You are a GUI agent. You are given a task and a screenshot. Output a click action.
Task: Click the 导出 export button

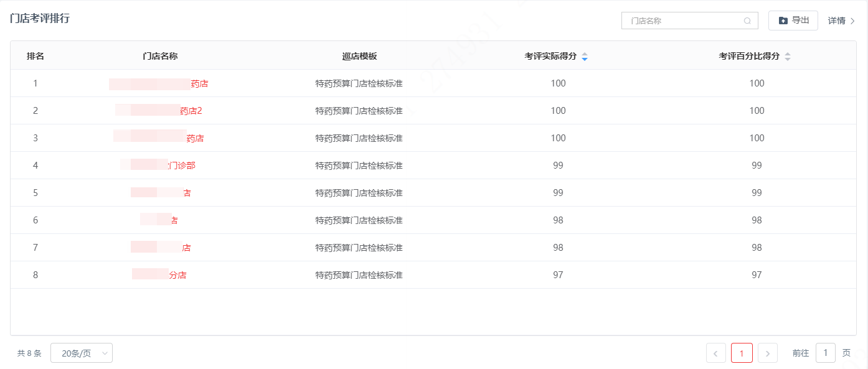793,21
